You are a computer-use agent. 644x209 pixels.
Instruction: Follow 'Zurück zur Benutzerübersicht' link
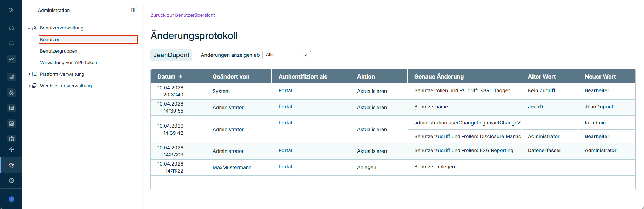point(182,15)
